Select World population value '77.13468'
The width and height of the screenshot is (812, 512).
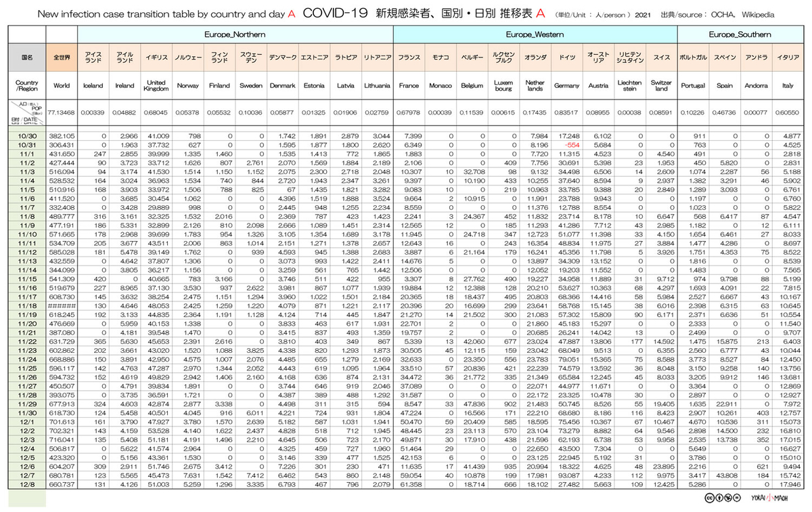point(62,113)
